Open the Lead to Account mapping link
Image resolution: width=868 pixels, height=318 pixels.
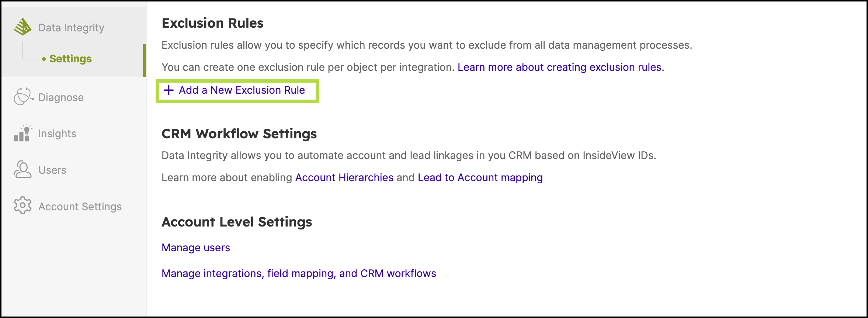click(x=480, y=177)
